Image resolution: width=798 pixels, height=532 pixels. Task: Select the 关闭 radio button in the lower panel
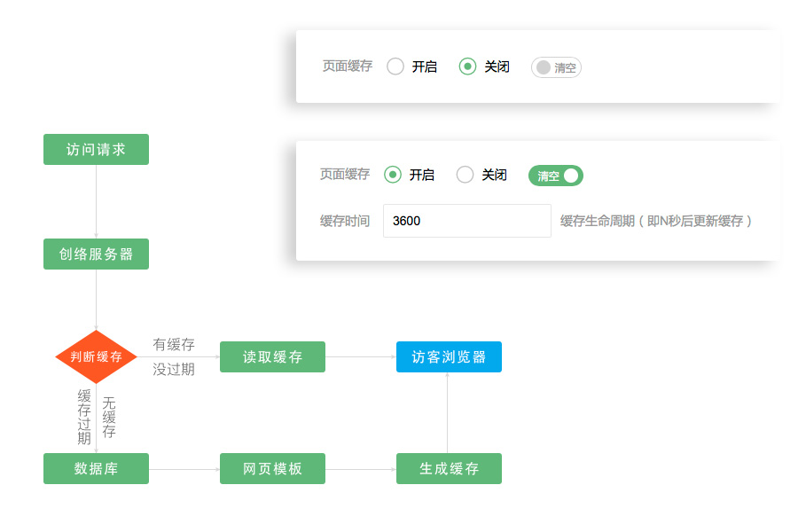465,175
